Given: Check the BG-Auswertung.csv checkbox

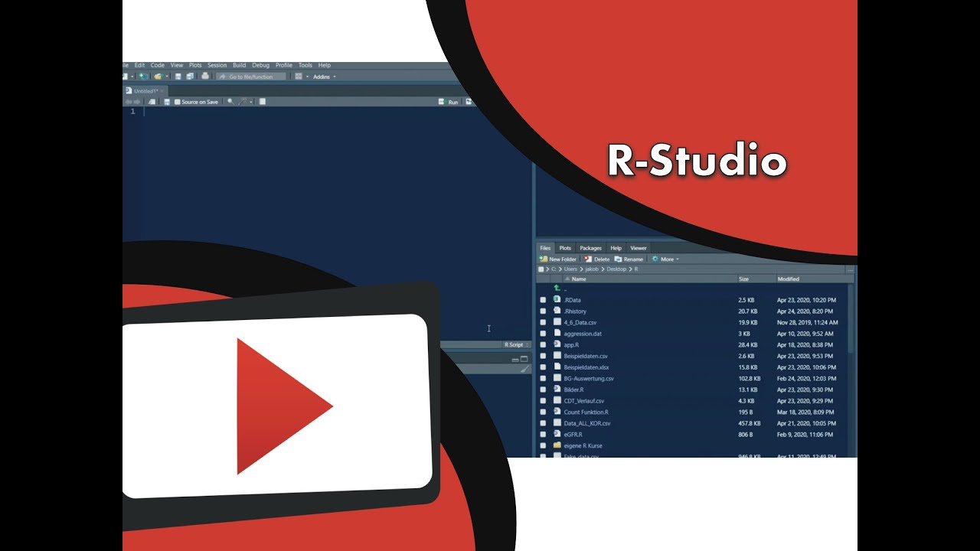Looking at the screenshot, I should click(543, 378).
